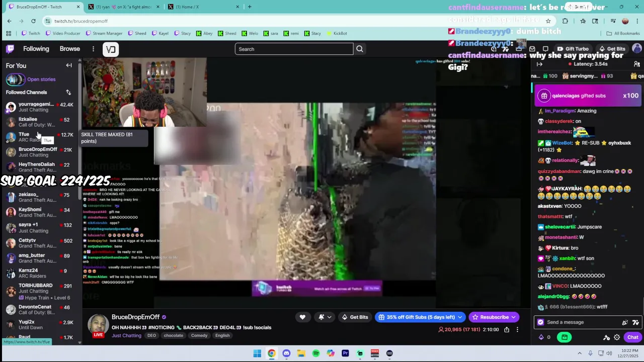Screen dimensions: 644x362
Task: Open Chrome extensions puzzle icon
Action: pyautogui.click(x=565, y=21)
